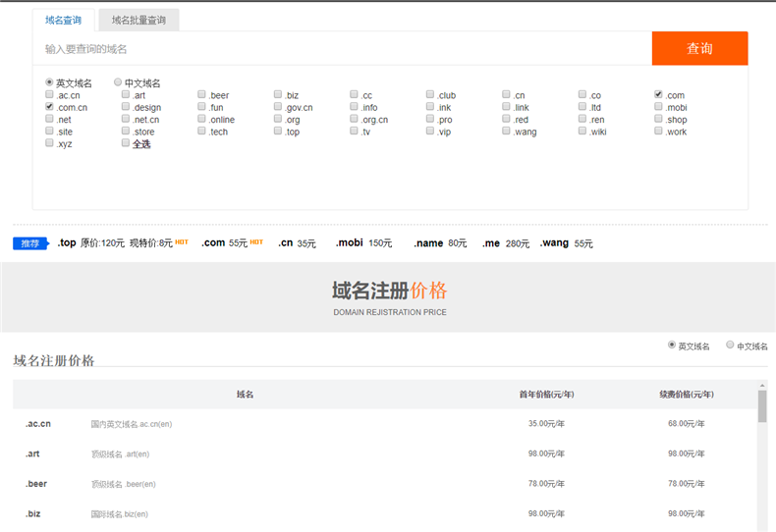Uncheck the .com.cn domain checkbox
Image resolution: width=776 pixels, height=532 pixels.
click(50, 107)
